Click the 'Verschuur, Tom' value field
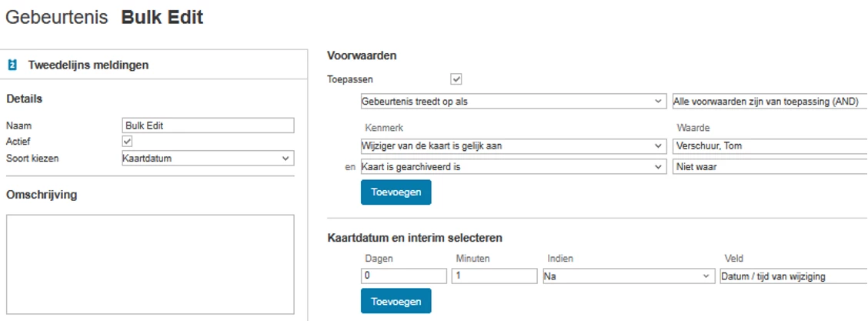Image resolution: width=868 pixels, height=321 pixels. pos(770,145)
